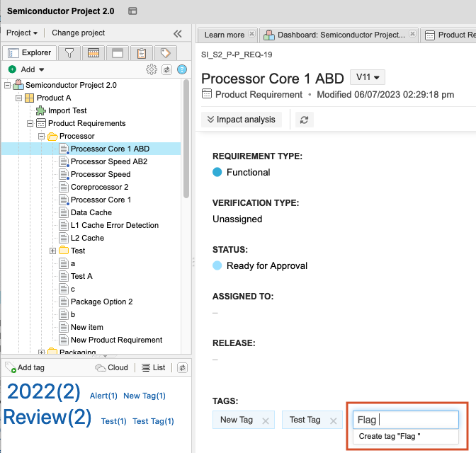The height and width of the screenshot is (453, 476).
Task: Switch tag view to Cloud
Action: [112, 367]
